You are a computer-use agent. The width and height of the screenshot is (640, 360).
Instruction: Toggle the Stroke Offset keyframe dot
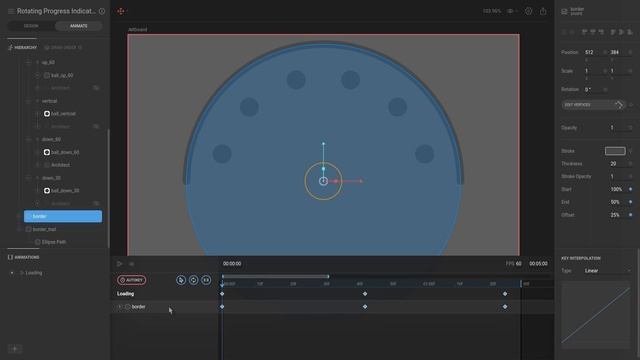pos(630,215)
